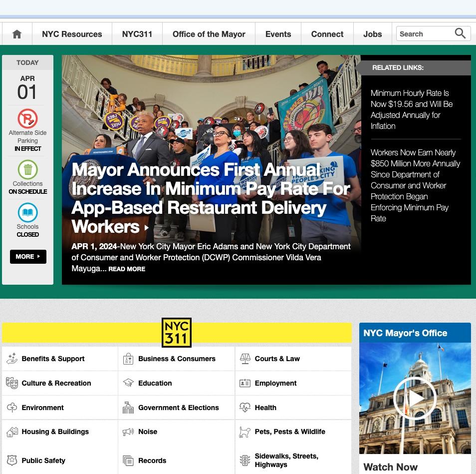
Task: Click the Public Safety badge icon
Action: click(x=12, y=461)
